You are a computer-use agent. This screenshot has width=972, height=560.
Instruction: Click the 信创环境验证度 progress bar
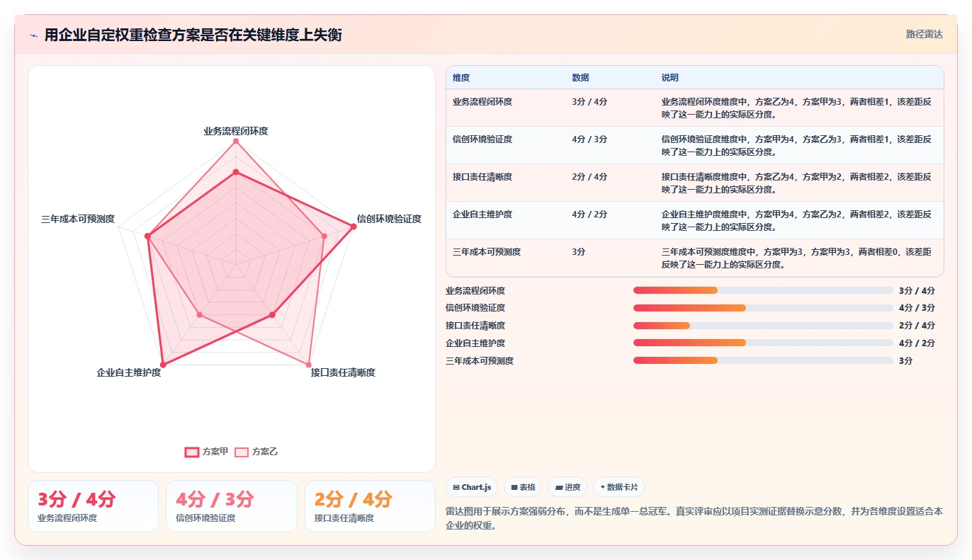(x=763, y=308)
